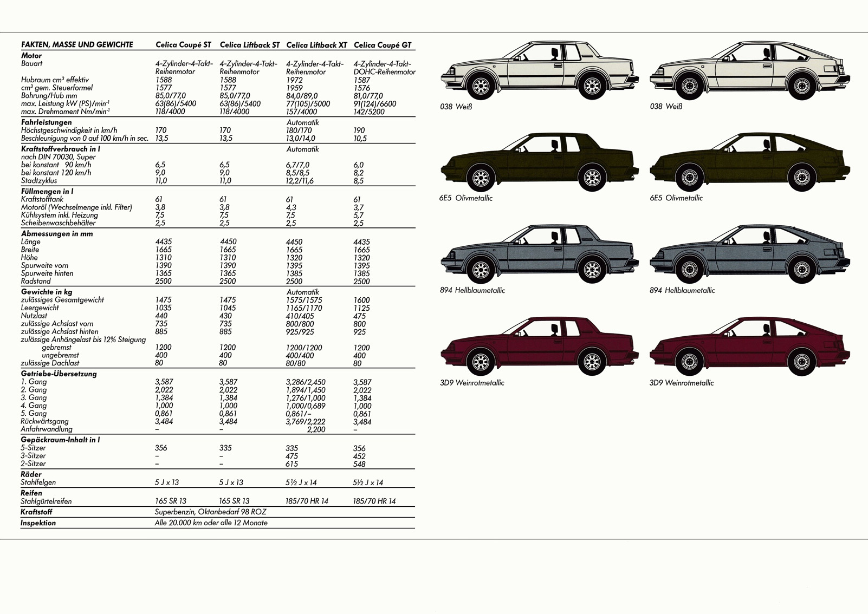The image size is (868, 614).
Task: Click the 'Kraftstoff' row label
Action: (37, 512)
